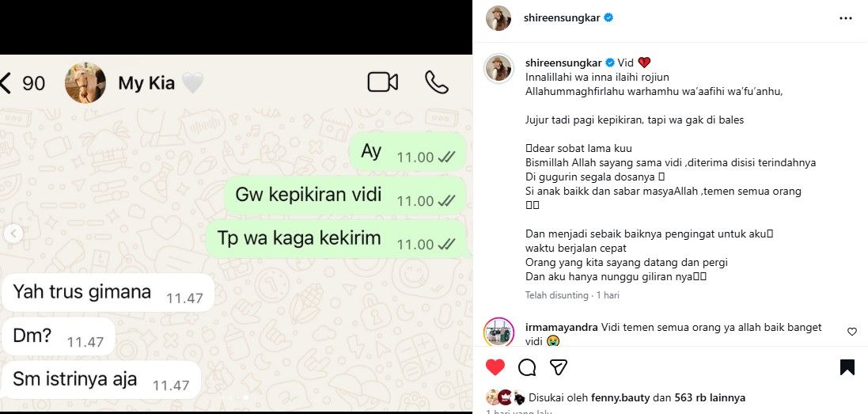Open irmamayandra's profile username
The height and width of the screenshot is (414, 868).
(x=561, y=327)
